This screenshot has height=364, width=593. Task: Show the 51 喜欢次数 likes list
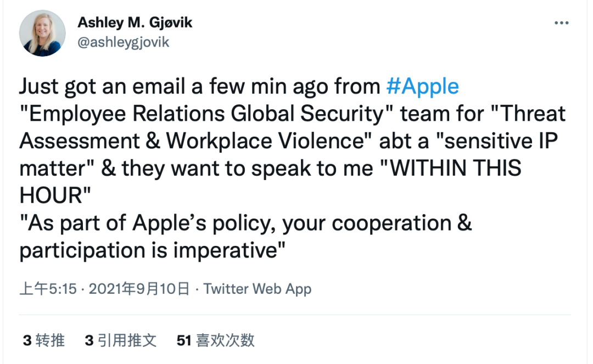[x=216, y=340]
